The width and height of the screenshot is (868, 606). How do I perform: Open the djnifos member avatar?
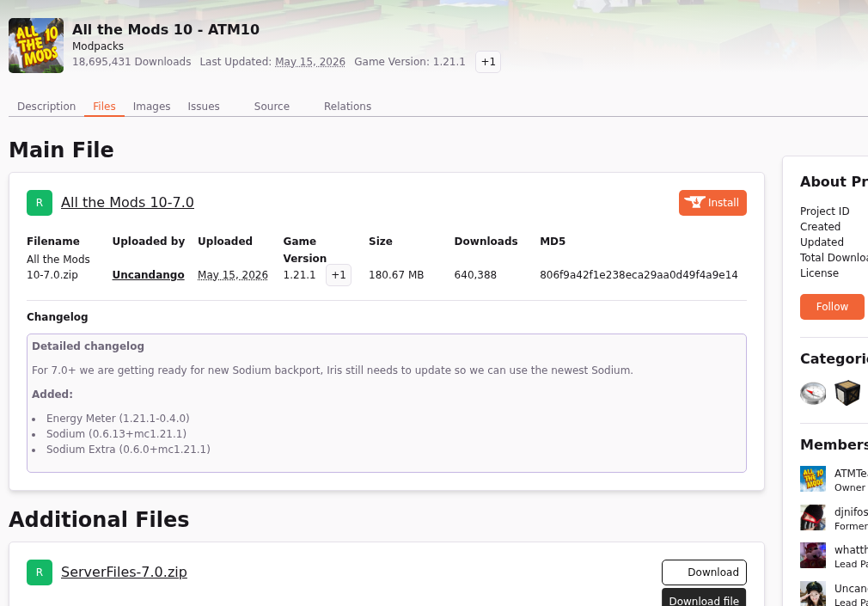813,517
